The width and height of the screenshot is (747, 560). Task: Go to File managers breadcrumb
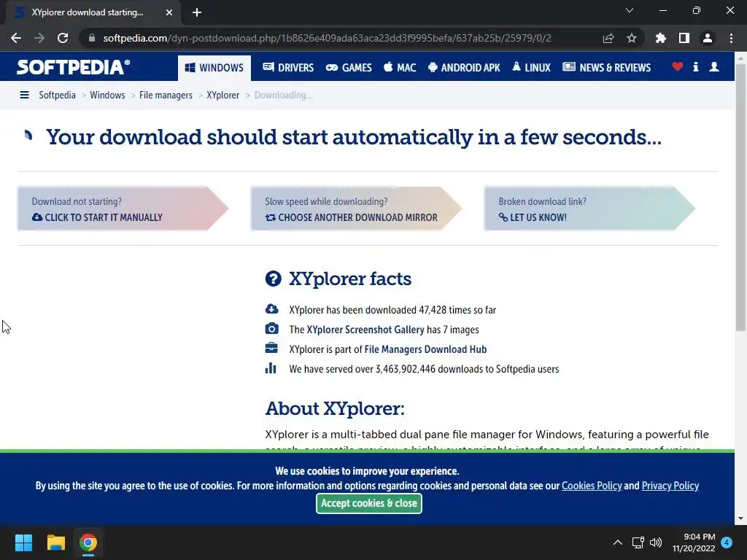point(166,96)
